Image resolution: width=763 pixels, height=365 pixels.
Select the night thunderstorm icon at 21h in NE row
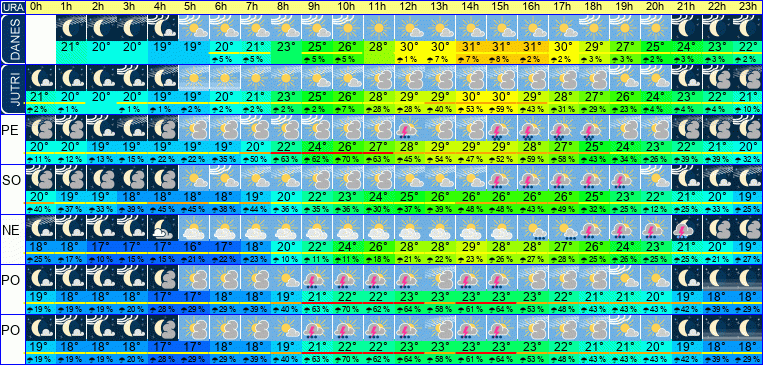tap(687, 228)
